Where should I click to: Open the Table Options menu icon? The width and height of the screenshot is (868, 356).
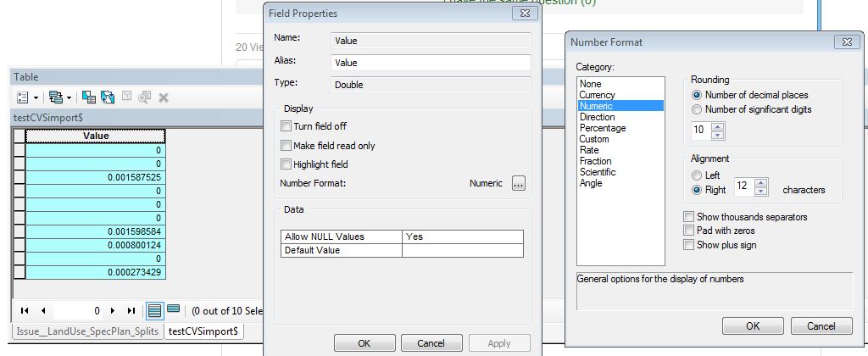click(23, 97)
